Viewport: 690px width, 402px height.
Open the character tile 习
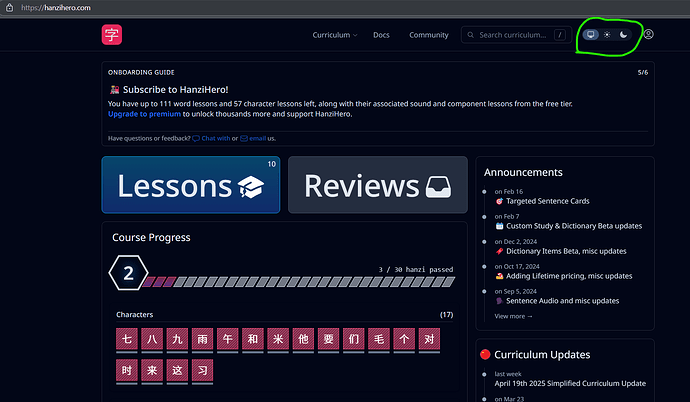(x=202, y=370)
